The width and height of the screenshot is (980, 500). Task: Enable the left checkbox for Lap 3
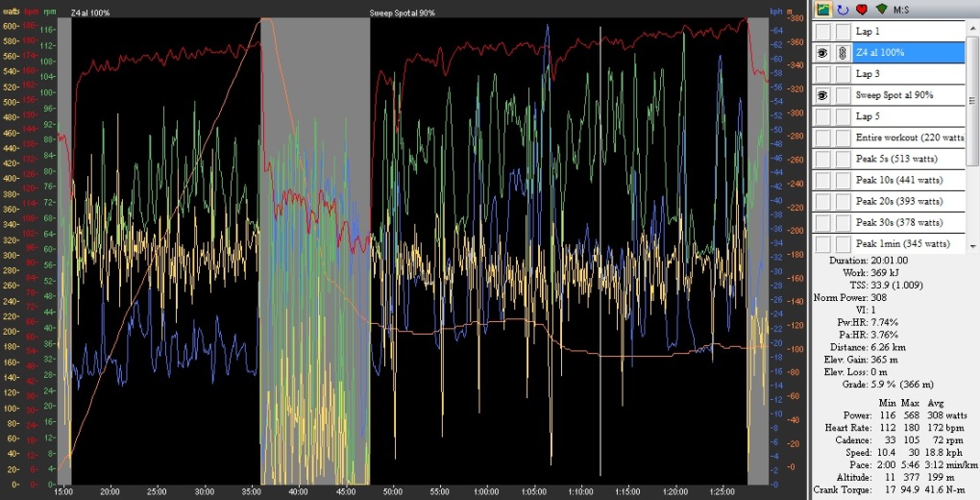pyautogui.click(x=822, y=74)
